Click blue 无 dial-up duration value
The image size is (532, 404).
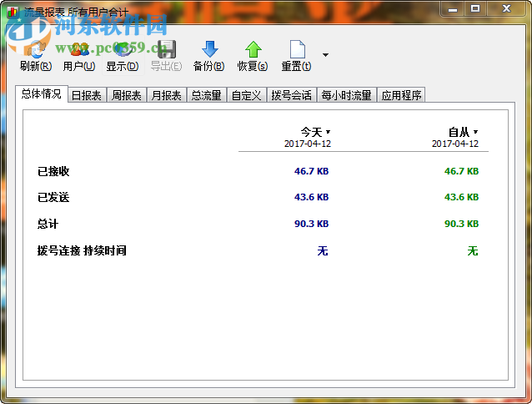pyautogui.click(x=323, y=251)
